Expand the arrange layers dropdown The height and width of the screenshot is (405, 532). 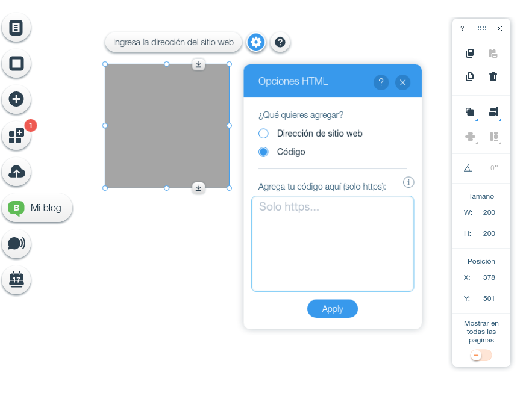[x=470, y=112]
